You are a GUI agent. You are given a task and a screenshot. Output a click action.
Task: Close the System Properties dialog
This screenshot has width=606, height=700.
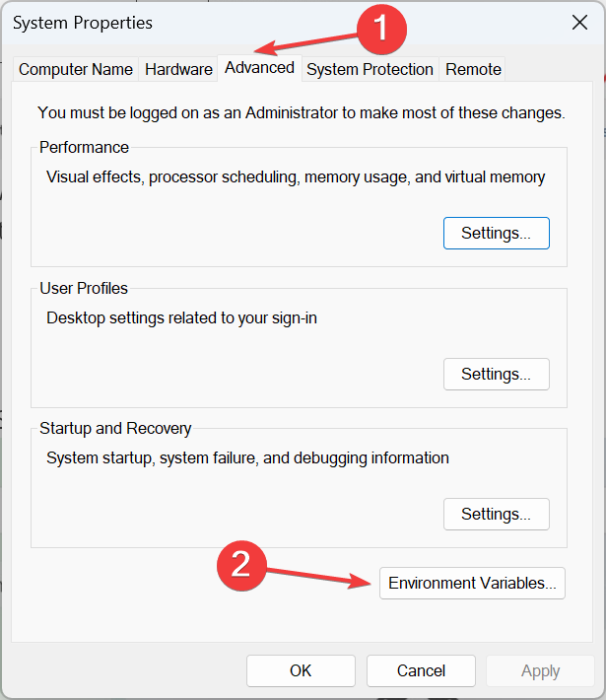click(579, 23)
